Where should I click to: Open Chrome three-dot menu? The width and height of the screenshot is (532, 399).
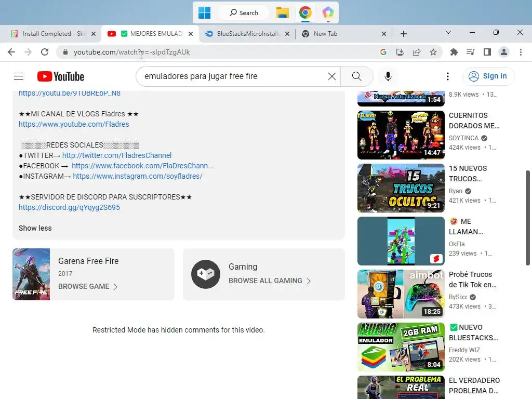tap(521, 52)
